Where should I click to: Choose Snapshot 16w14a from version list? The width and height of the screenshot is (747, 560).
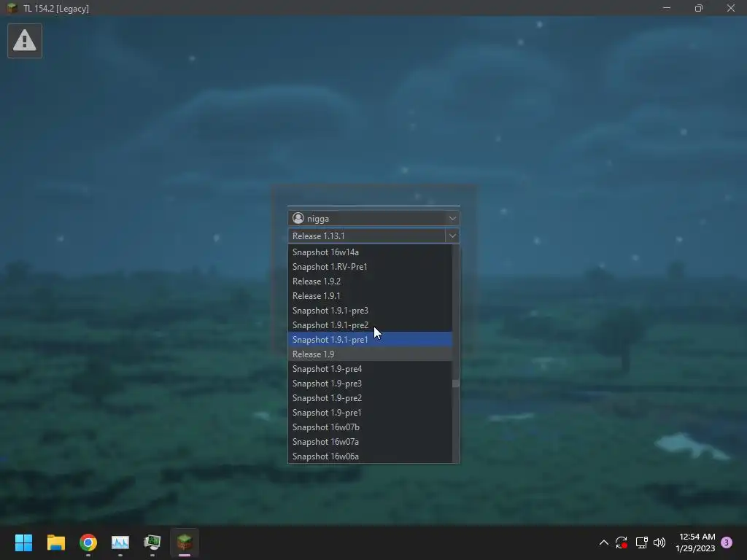click(x=370, y=252)
